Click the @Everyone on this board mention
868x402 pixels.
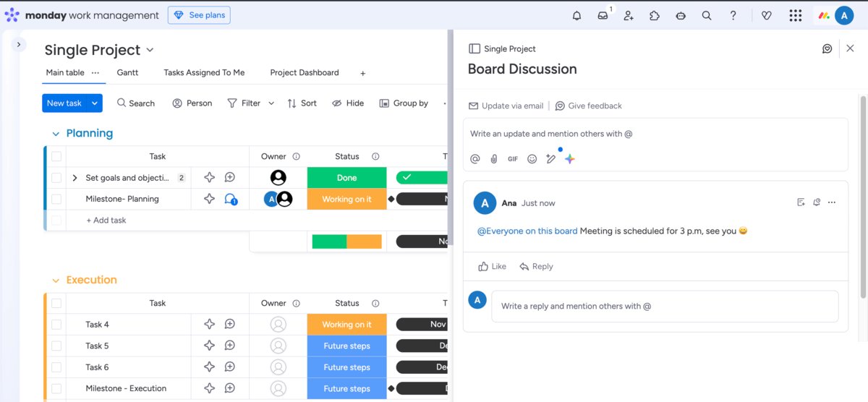527,231
